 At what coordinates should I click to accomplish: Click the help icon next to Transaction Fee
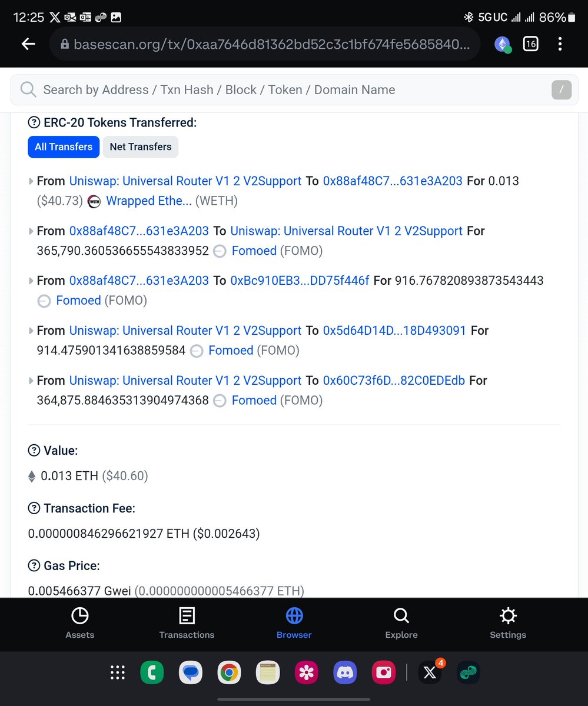(x=34, y=508)
